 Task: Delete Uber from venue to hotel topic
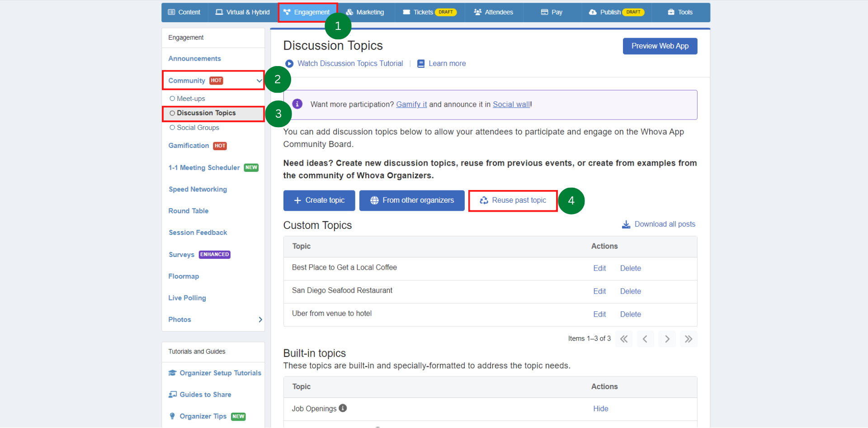coord(630,314)
